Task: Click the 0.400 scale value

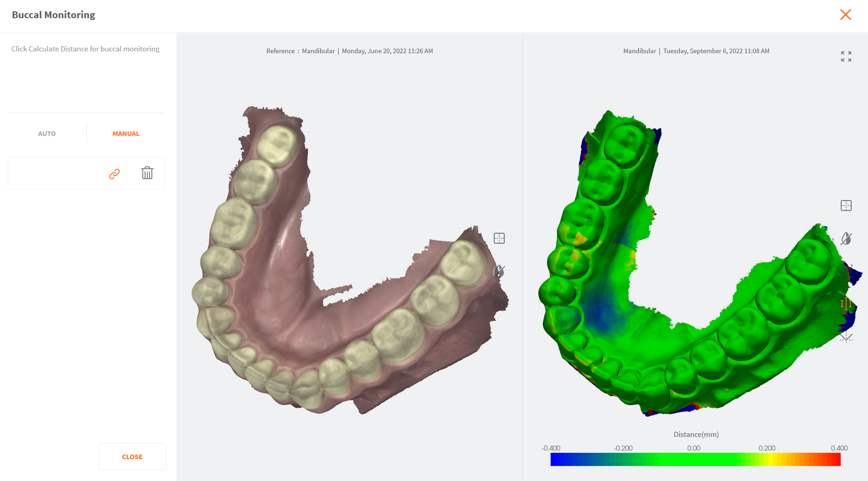Action: pyautogui.click(x=839, y=448)
